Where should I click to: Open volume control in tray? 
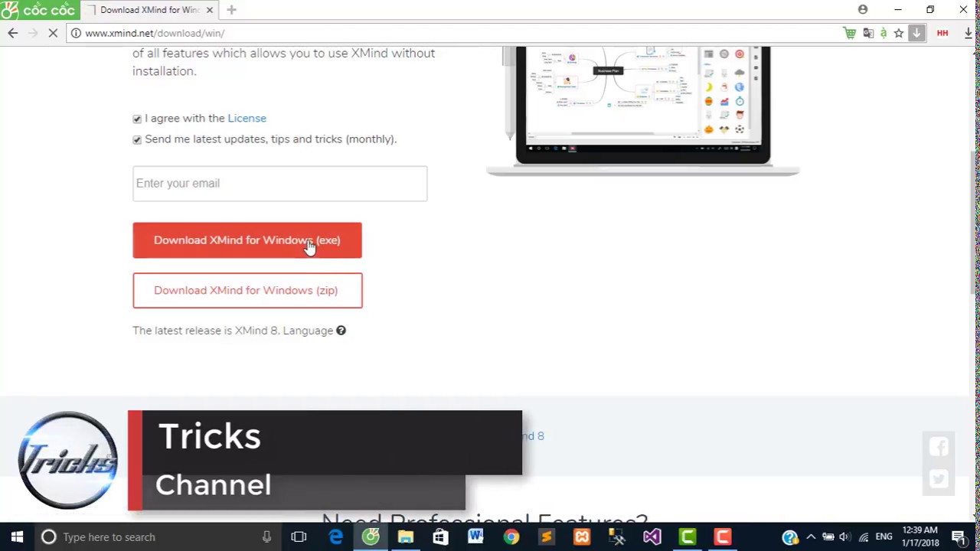(844, 537)
